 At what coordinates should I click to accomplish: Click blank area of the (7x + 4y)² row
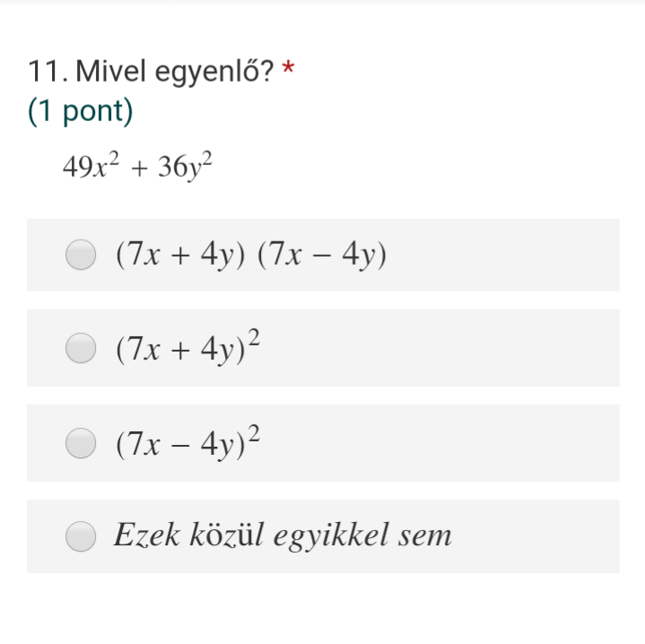click(x=440, y=348)
